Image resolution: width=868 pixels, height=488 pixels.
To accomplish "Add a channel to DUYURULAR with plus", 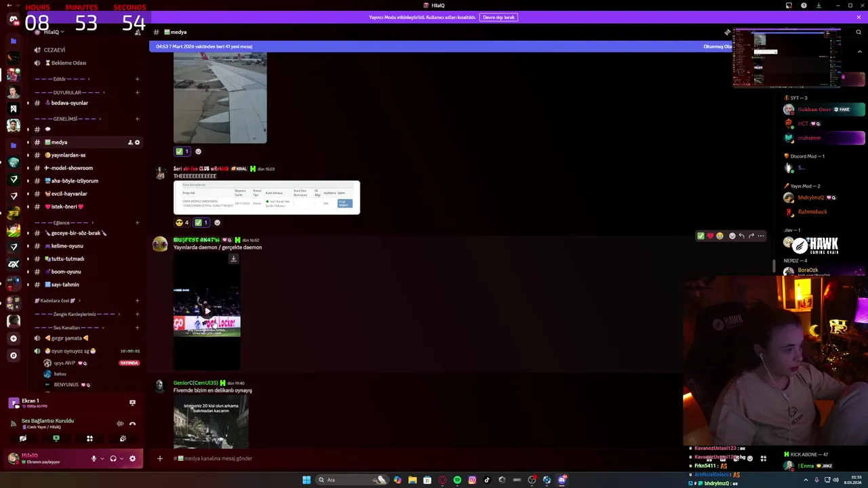I will [x=137, y=92].
